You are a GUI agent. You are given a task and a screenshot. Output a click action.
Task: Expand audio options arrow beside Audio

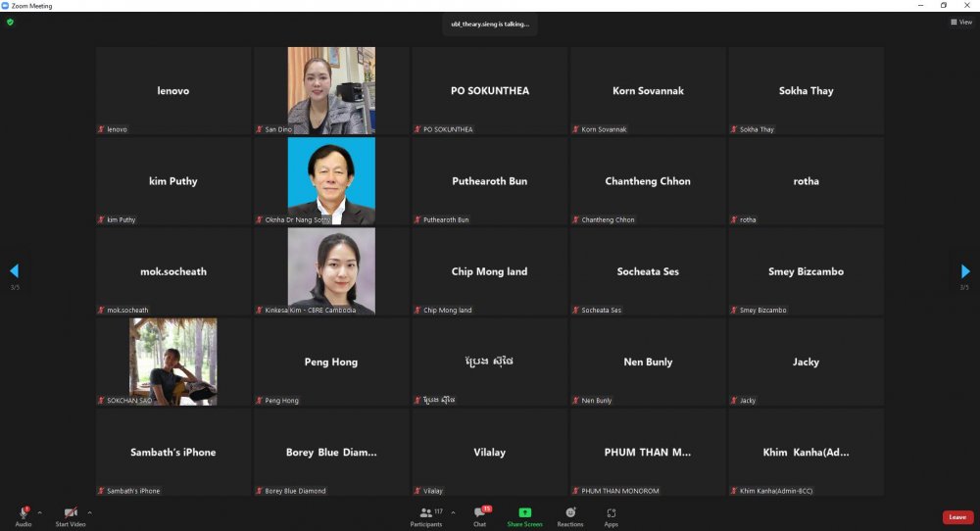39,512
